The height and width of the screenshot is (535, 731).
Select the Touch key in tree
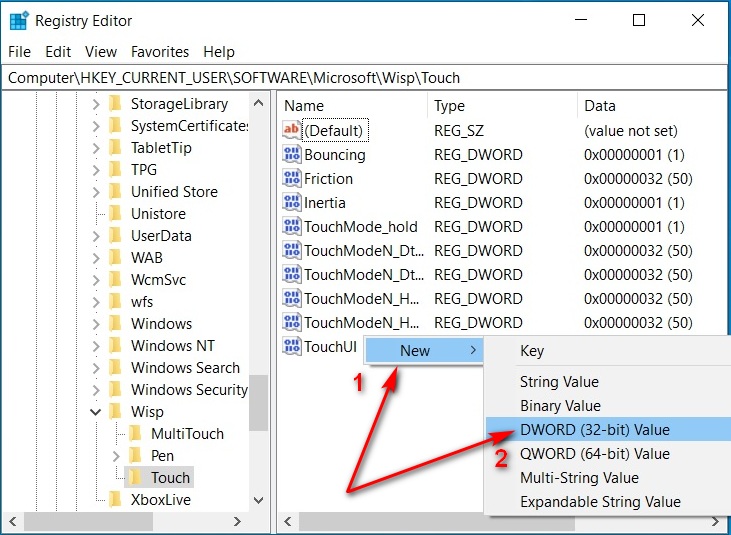(x=170, y=478)
